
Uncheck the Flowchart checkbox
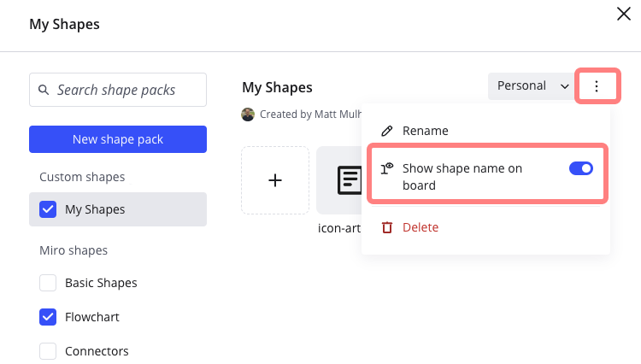click(49, 317)
